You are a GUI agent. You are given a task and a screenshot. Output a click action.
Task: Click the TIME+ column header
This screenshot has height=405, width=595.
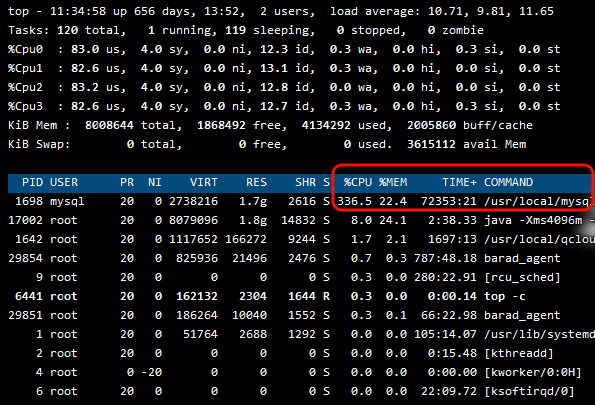click(459, 183)
